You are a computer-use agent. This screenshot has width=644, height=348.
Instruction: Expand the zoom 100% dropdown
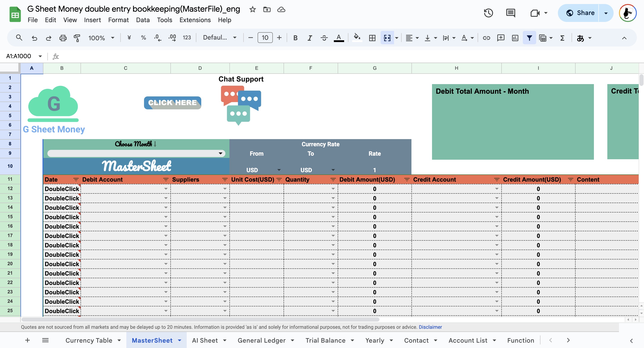coord(101,38)
